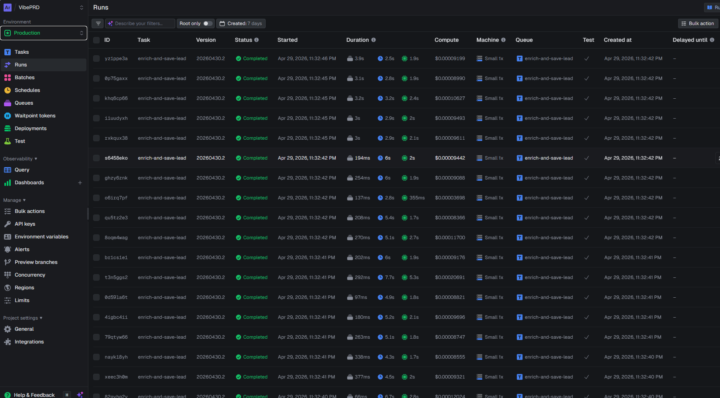This screenshot has height=398, width=720.
Task: Check the row with 254ms duration
Action: [x=96, y=178]
